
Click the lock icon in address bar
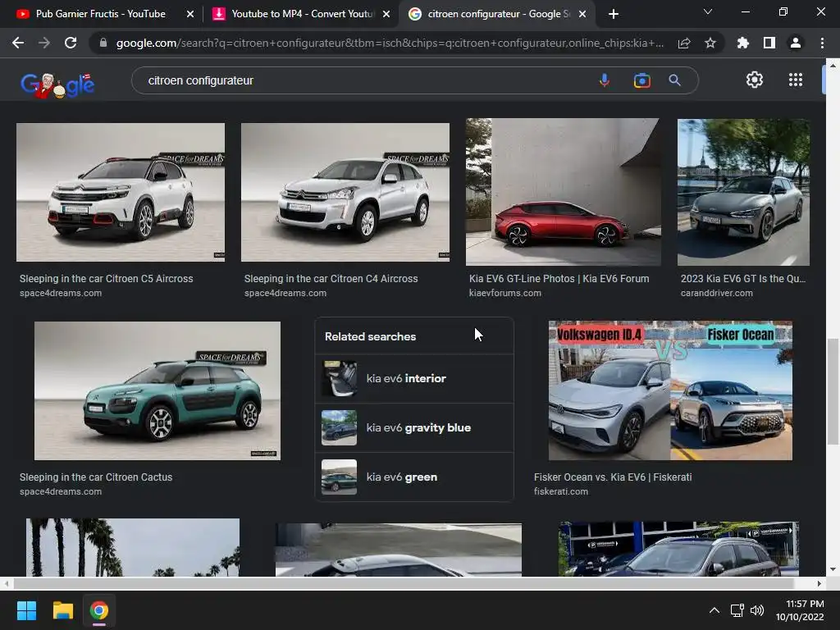[x=103, y=43]
